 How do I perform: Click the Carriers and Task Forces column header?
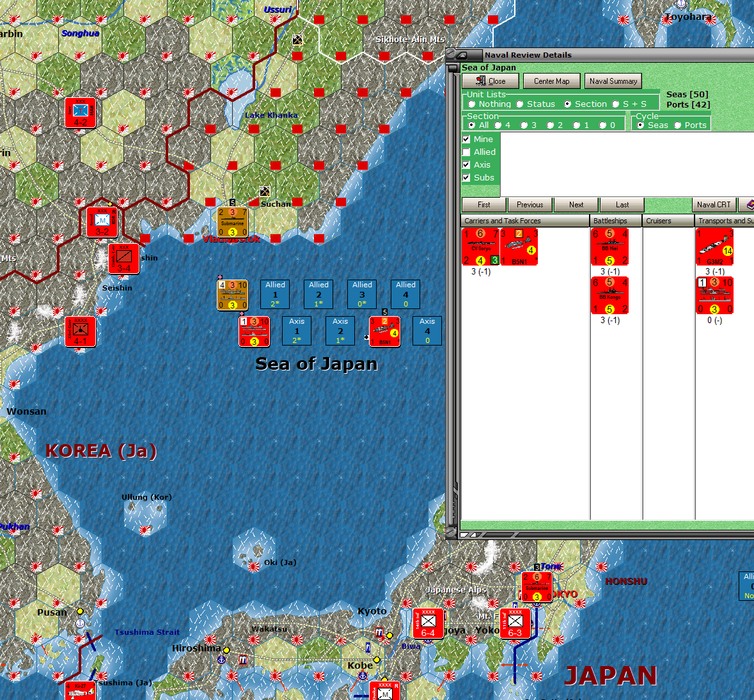click(x=525, y=221)
